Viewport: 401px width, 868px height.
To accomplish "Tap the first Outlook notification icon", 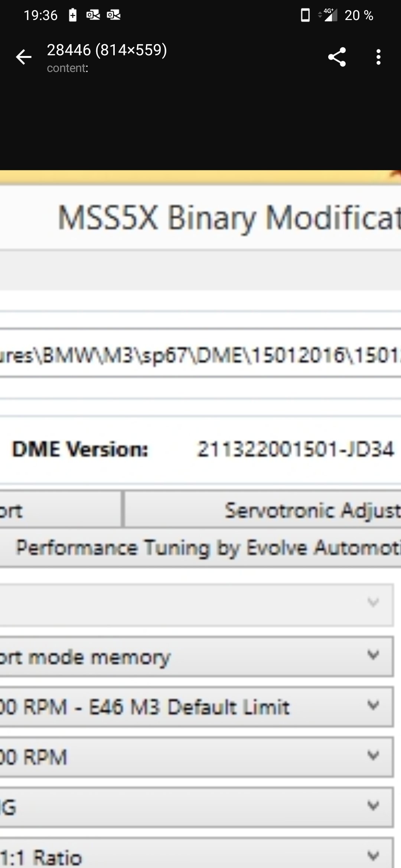I will click(93, 15).
